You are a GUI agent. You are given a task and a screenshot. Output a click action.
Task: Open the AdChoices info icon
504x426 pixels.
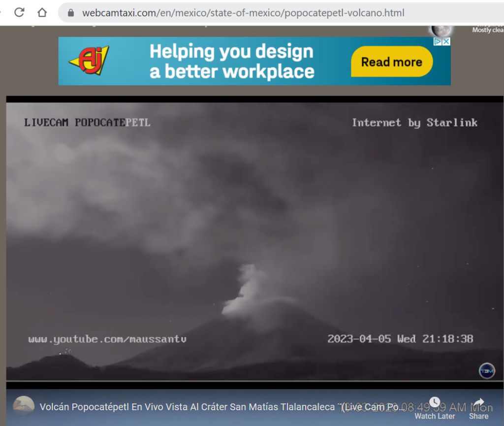click(438, 42)
